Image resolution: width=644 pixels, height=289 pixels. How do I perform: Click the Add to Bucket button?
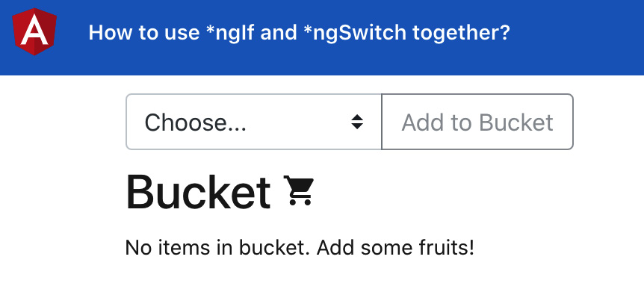pyautogui.click(x=477, y=122)
